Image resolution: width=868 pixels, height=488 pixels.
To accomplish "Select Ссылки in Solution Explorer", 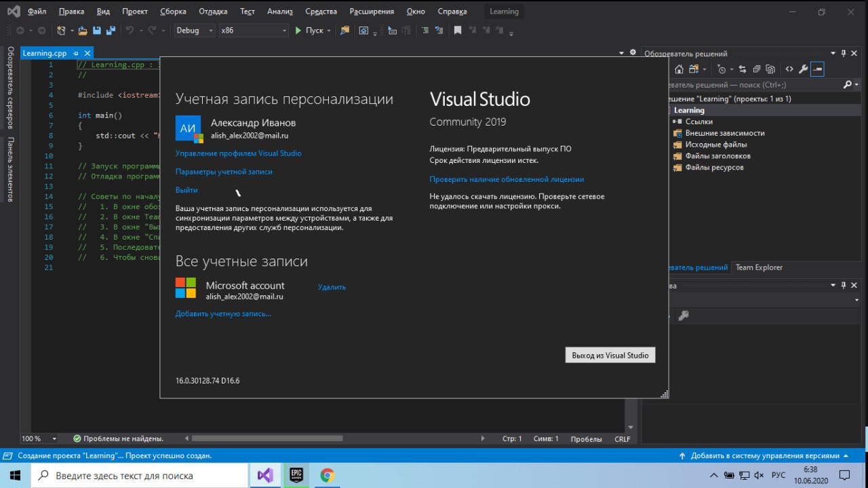I will (x=698, y=121).
